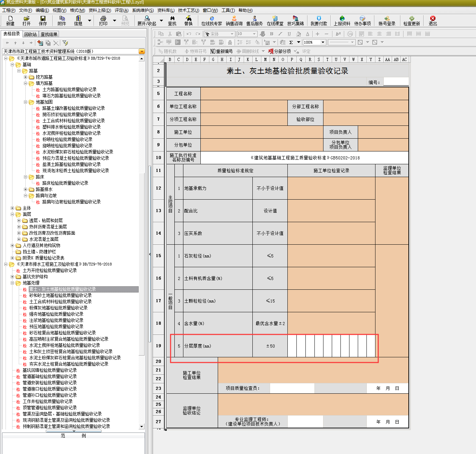476x454 pixels.
Task: Expand the 主体 tree folder
Action: 12,208
